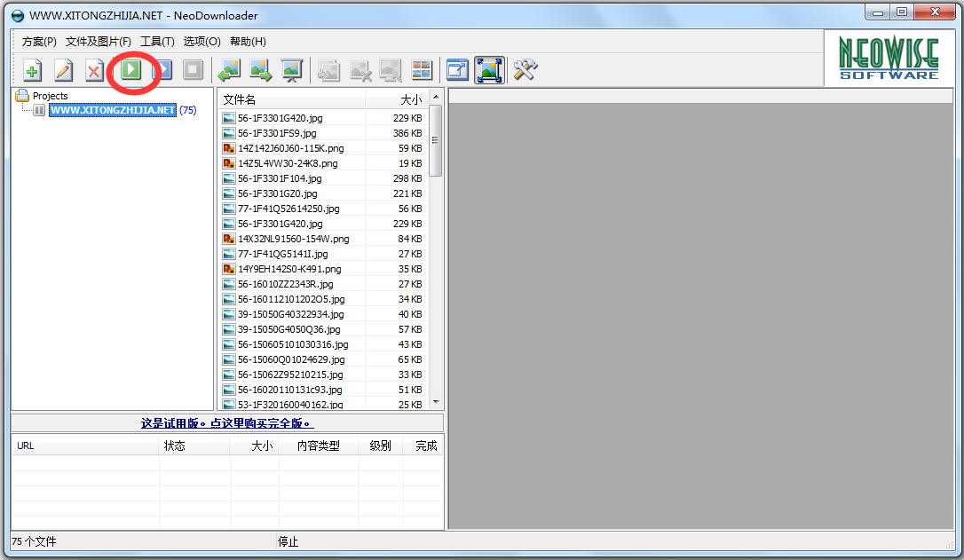The height and width of the screenshot is (560, 964).
Task: Open the thumbnails view icon
Action: [x=422, y=70]
